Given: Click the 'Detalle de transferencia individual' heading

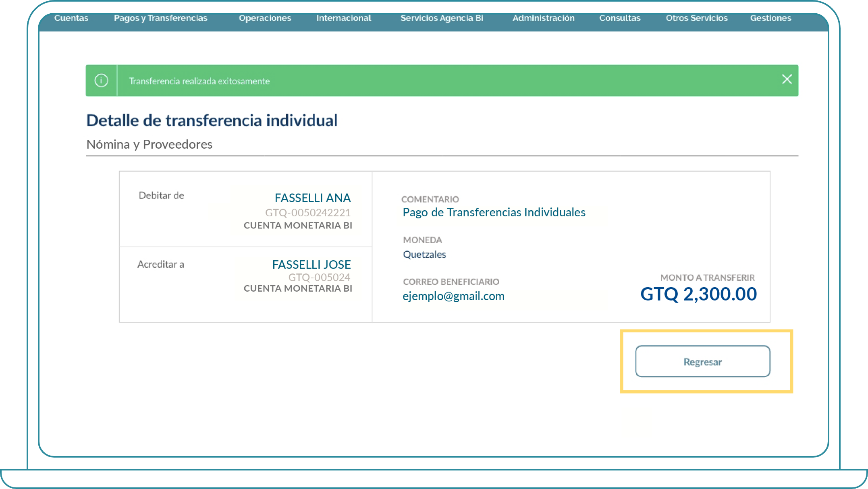Looking at the screenshot, I should tap(212, 120).
